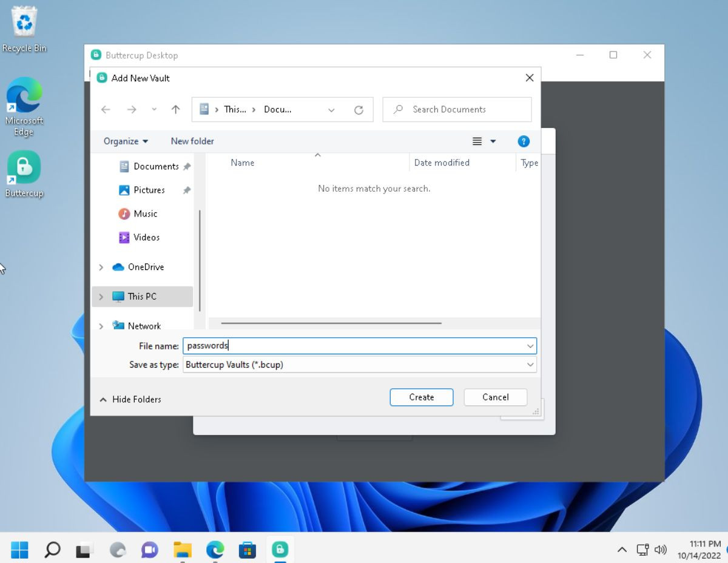Click the Cancel button
Viewport: 728px width, 563px height.
point(496,397)
